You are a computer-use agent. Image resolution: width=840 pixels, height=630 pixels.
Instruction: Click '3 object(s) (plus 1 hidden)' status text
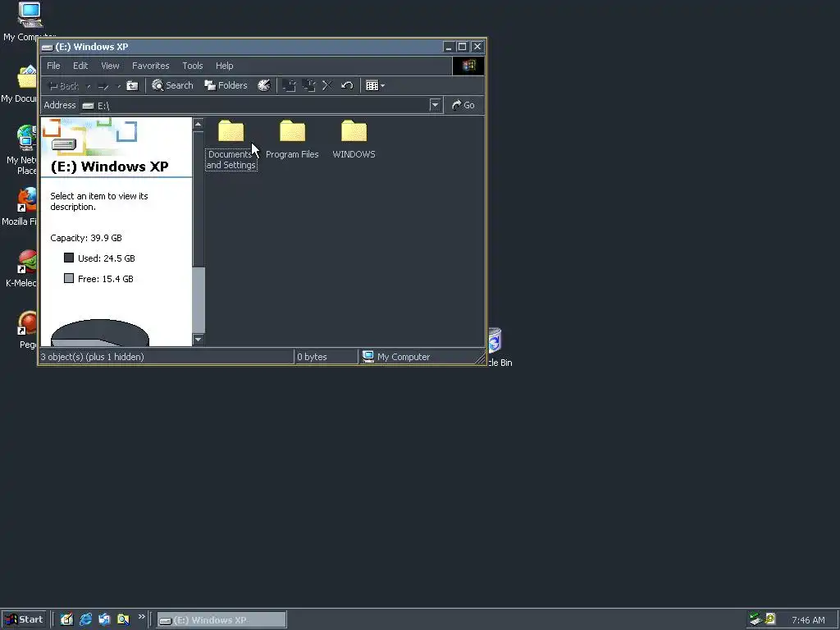pyautogui.click(x=93, y=357)
